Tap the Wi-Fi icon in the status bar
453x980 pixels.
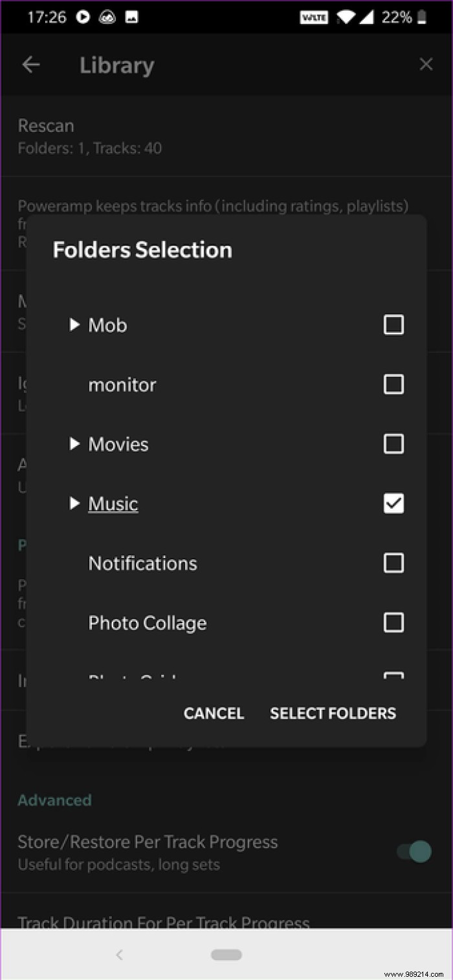[x=346, y=17]
